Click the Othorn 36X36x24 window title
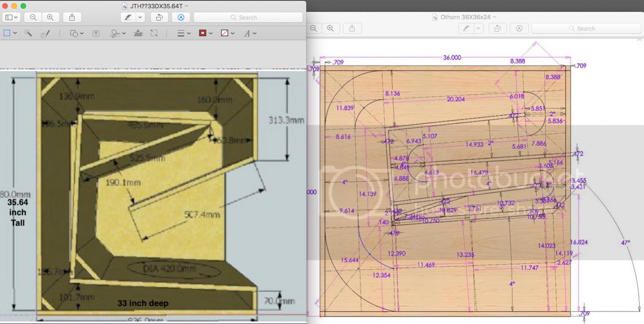644x324 pixels. (465, 17)
